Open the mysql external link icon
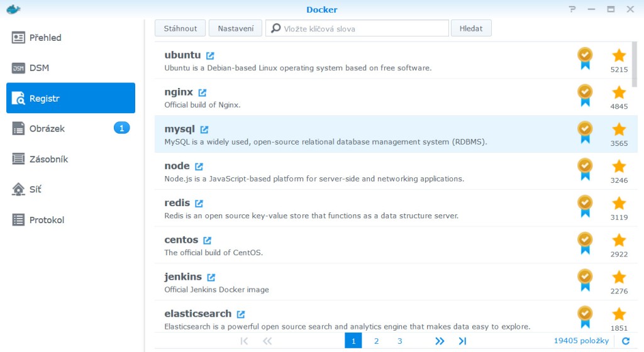 [204, 129]
